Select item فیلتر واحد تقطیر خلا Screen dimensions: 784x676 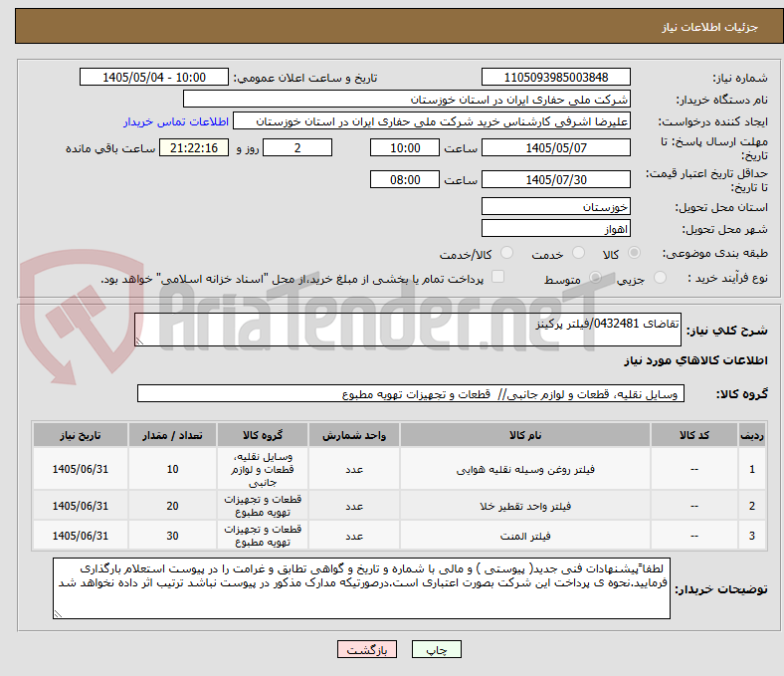click(525, 506)
